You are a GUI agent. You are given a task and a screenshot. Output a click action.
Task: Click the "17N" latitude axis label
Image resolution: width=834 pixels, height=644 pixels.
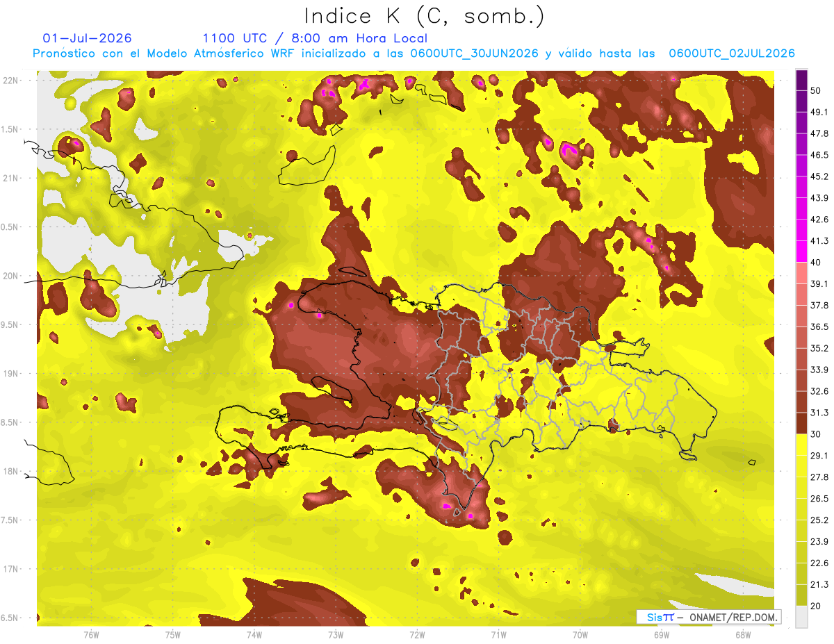[x=11, y=569]
